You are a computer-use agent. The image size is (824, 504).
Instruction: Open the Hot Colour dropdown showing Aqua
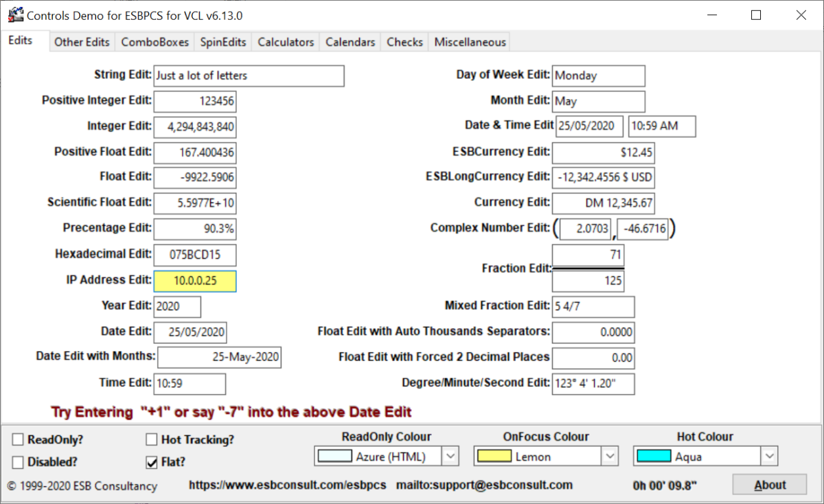[x=768, y=456]
